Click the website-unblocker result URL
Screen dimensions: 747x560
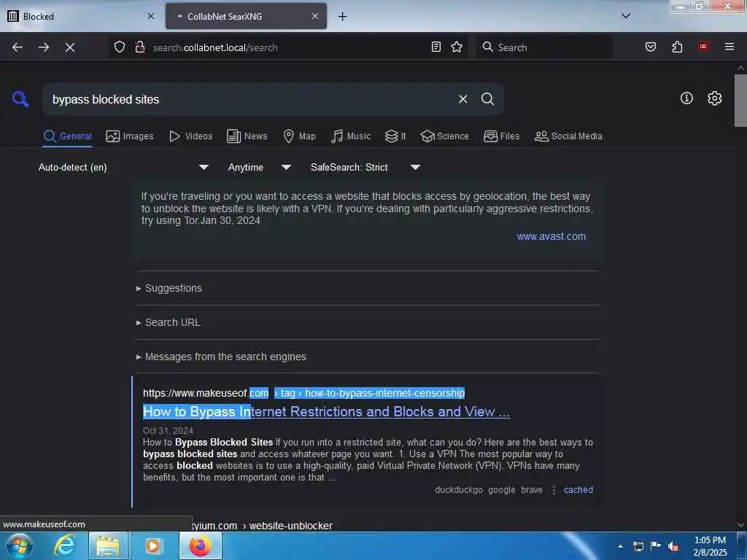point(262,526)
